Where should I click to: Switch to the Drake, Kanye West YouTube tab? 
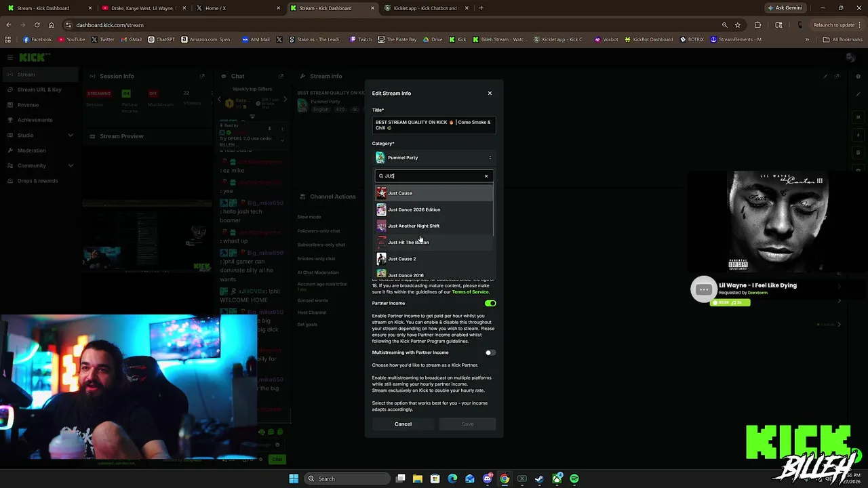coord(143,8)
